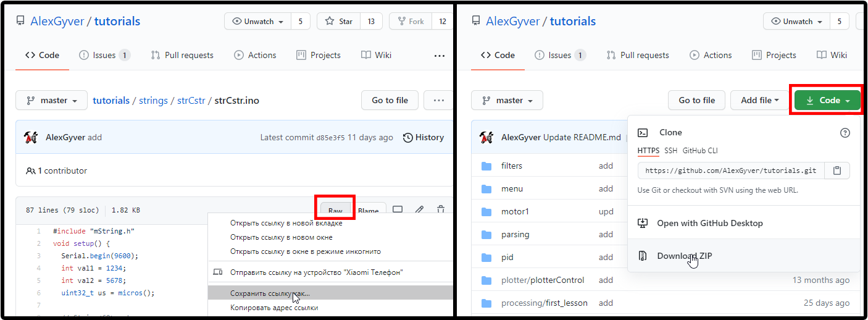Select the HTTPS clone method tab
Screen dimensions: 868x320
(x=648, y=150)
